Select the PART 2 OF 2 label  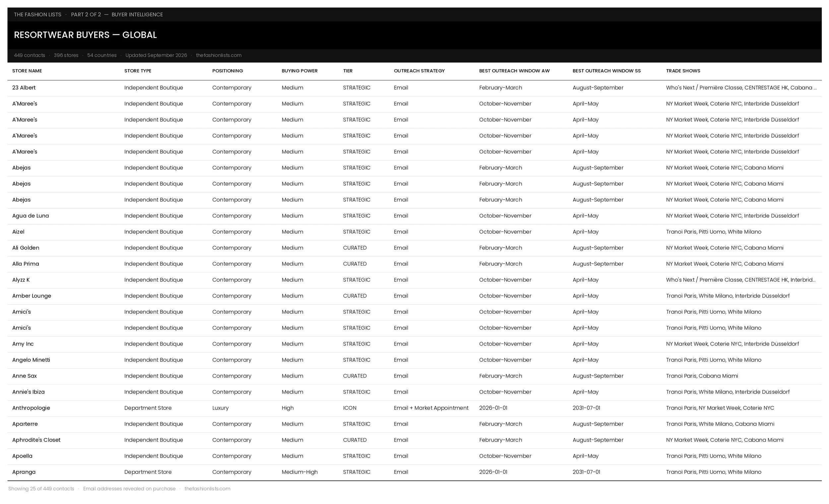pyautogui.click(x=86, y=15)
